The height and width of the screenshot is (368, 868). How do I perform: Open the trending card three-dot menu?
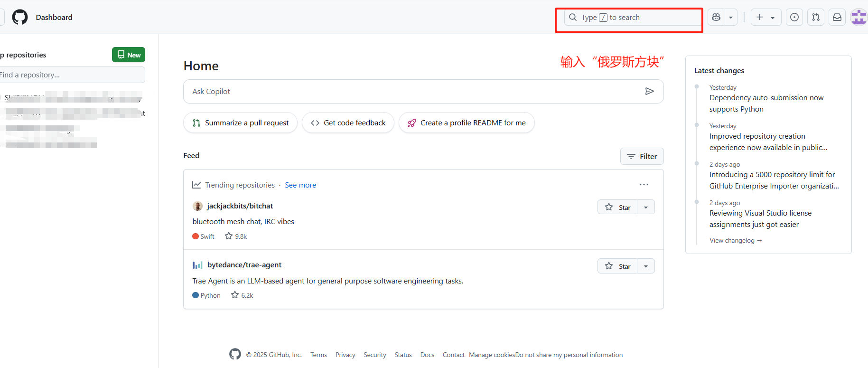(644, 184)
